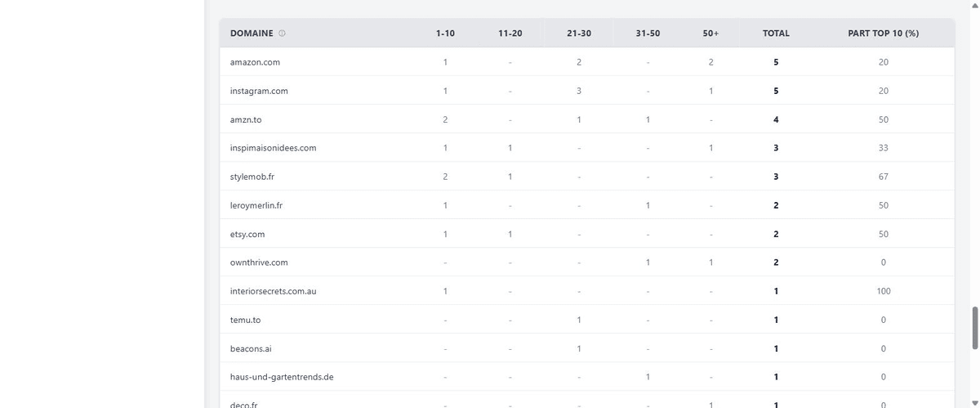Click ownthrive.com total value 2
Viewport: 980px width, 408px height.
776,262
